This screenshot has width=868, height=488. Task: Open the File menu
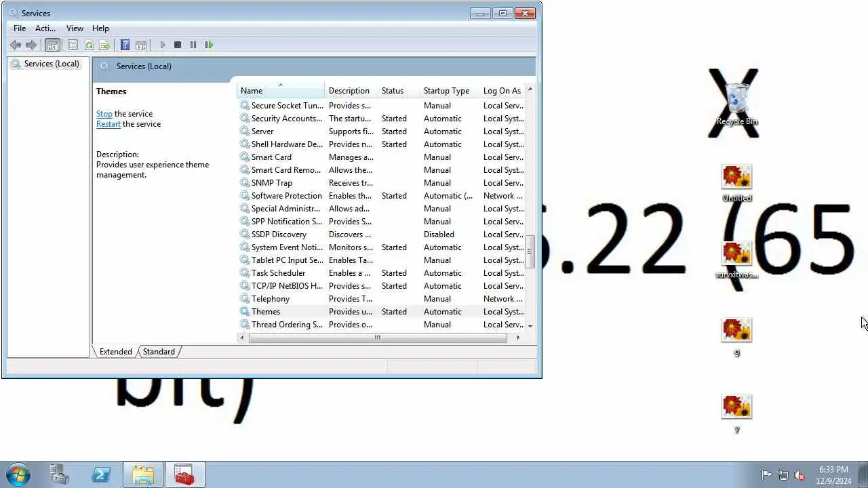coord(20,28)
